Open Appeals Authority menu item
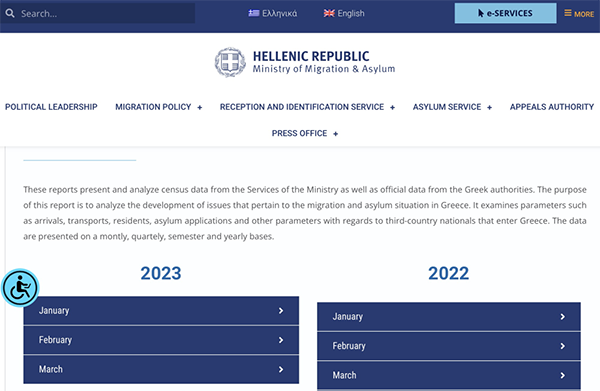 click(x=552, y=107)
